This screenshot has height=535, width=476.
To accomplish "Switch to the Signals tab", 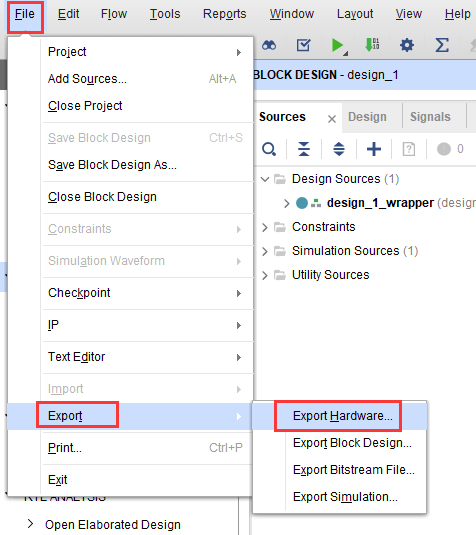I will 430,117.
